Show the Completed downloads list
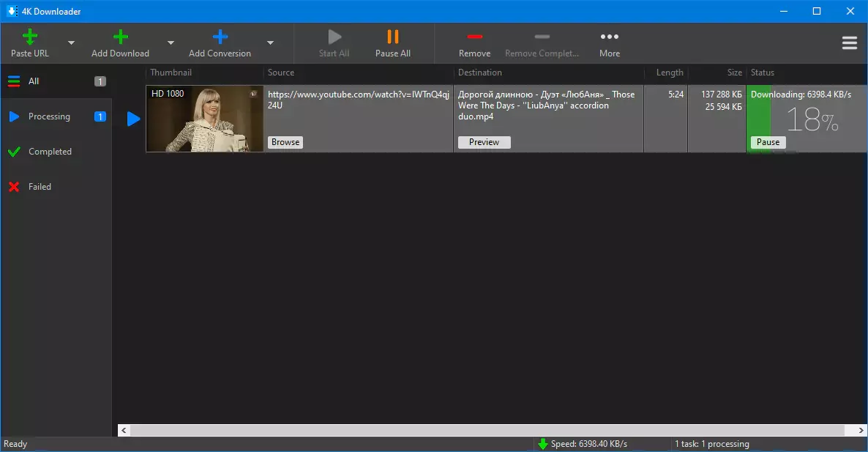This screenshot has width=868, height=452. tap(50, 152)
